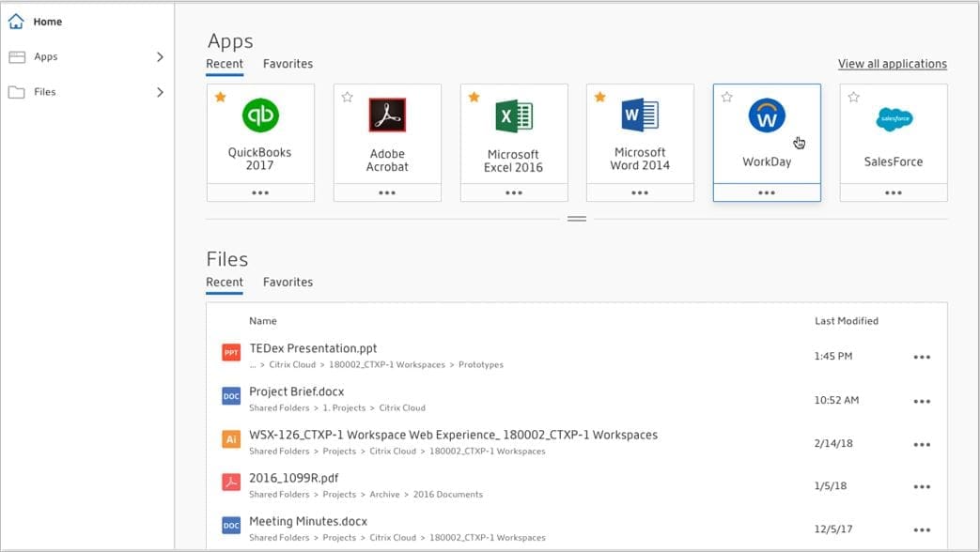
Task: Favorite Adobe Acrobat with its star
Action: 348,97
